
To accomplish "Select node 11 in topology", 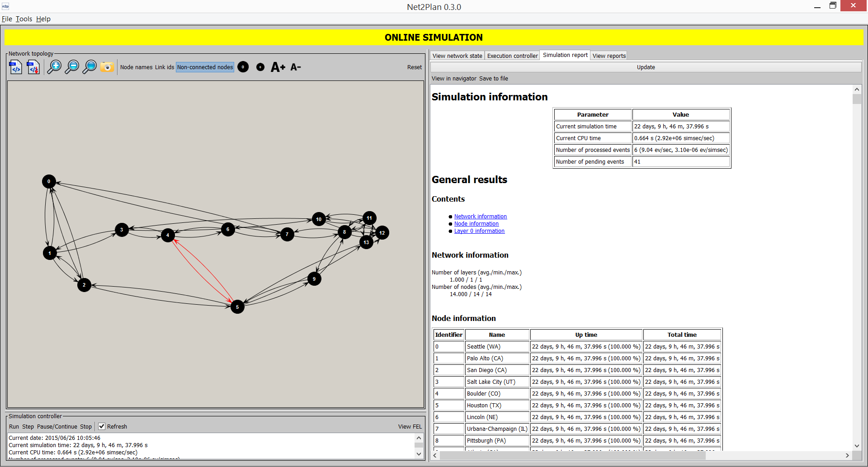I will click(369, 218).
